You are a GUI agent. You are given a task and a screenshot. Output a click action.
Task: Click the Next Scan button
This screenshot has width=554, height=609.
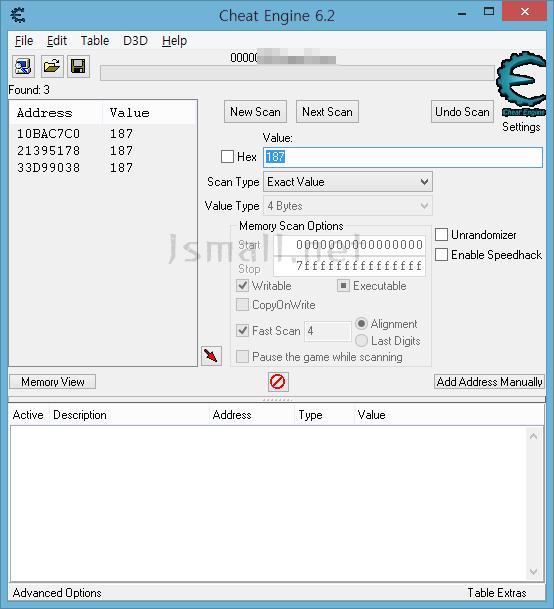[327, 112]
